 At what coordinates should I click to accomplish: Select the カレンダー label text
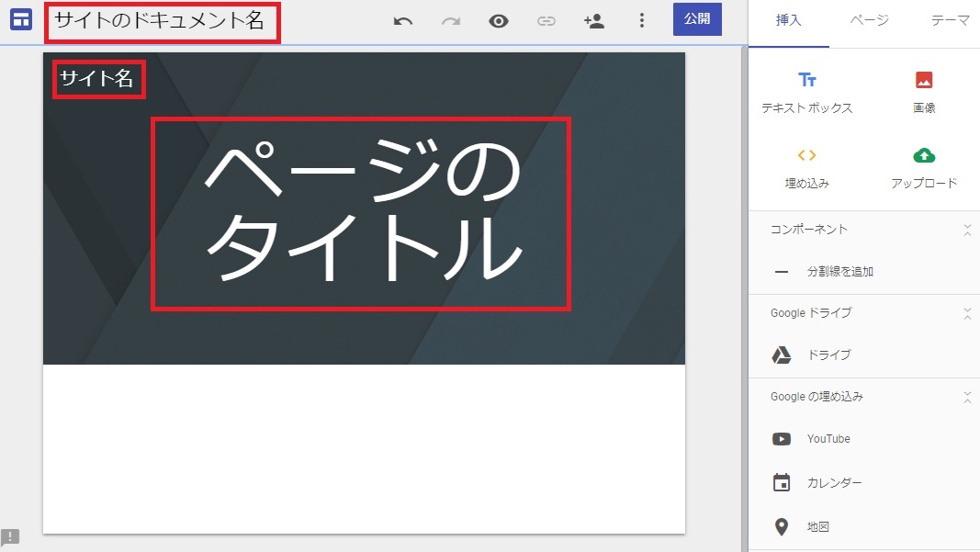[x=834, y=482]
